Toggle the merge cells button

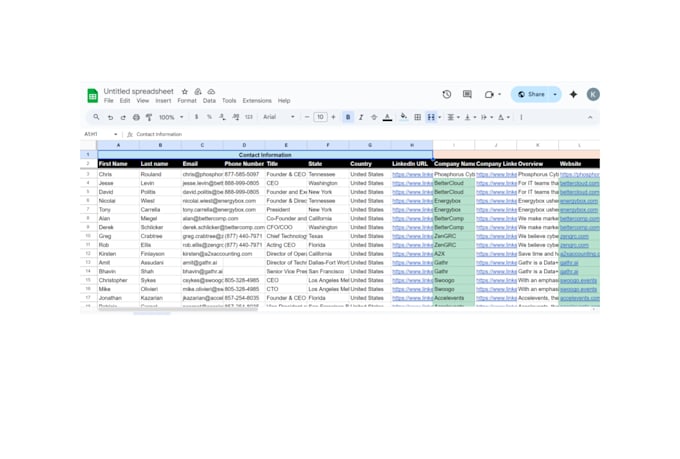tap(431, 117)
